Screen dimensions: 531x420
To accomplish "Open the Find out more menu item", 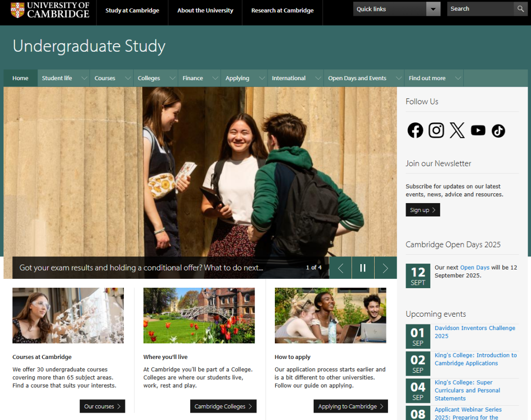I will 427,78.
